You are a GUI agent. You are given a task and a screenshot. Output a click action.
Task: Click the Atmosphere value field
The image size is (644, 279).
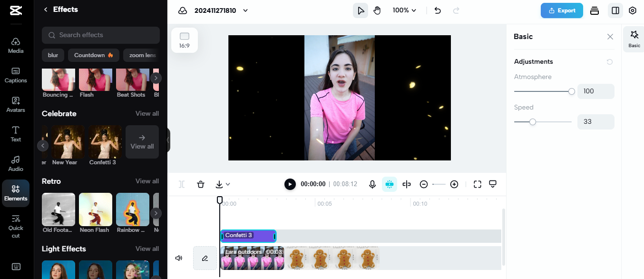coord(595,91)
